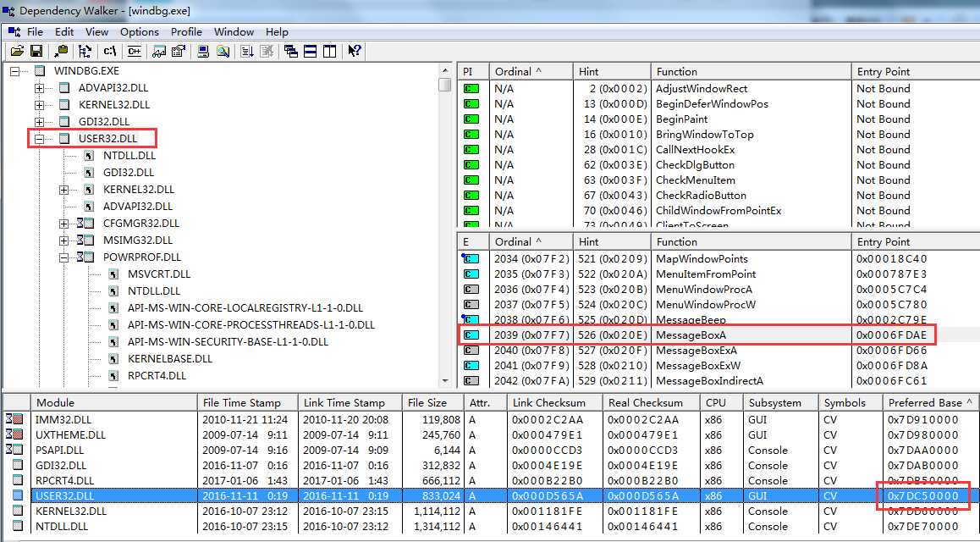Screen dimensions: 980x542
Task: Select BeginPaint import function row
Action: (718, 119)
